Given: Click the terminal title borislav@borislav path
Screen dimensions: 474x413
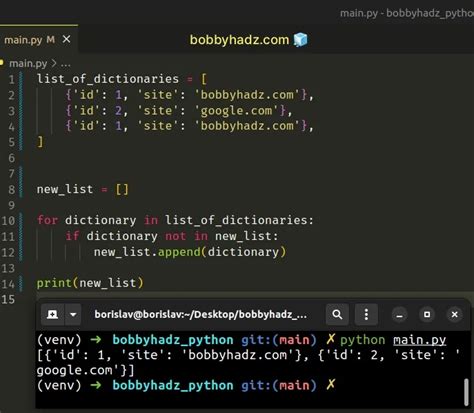Looking at the screenshot, I should pos(201,314).
